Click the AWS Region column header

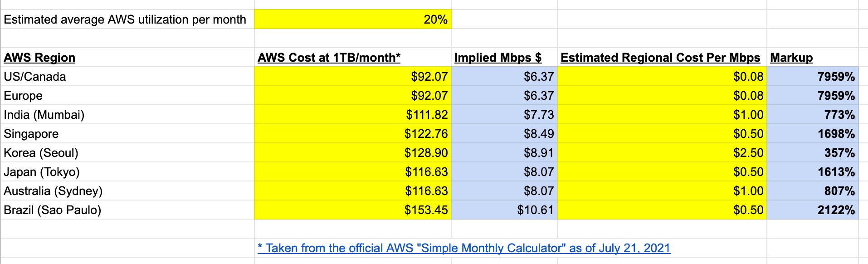click(x=39, y=58)
